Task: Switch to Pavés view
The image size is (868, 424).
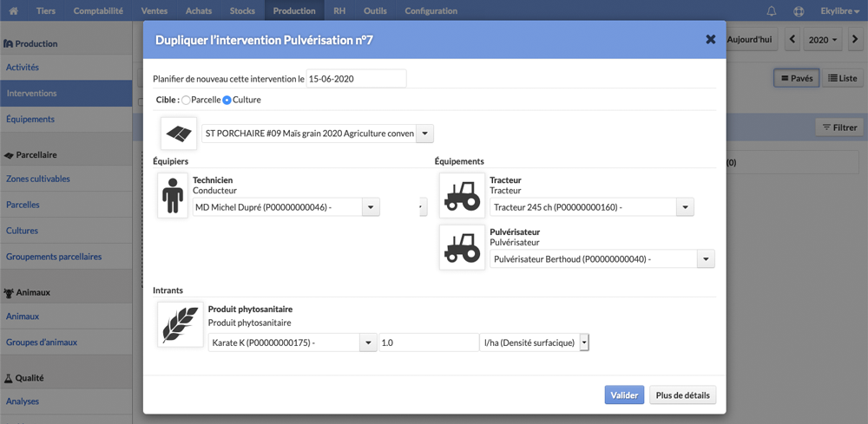Action: pos(796,79)
